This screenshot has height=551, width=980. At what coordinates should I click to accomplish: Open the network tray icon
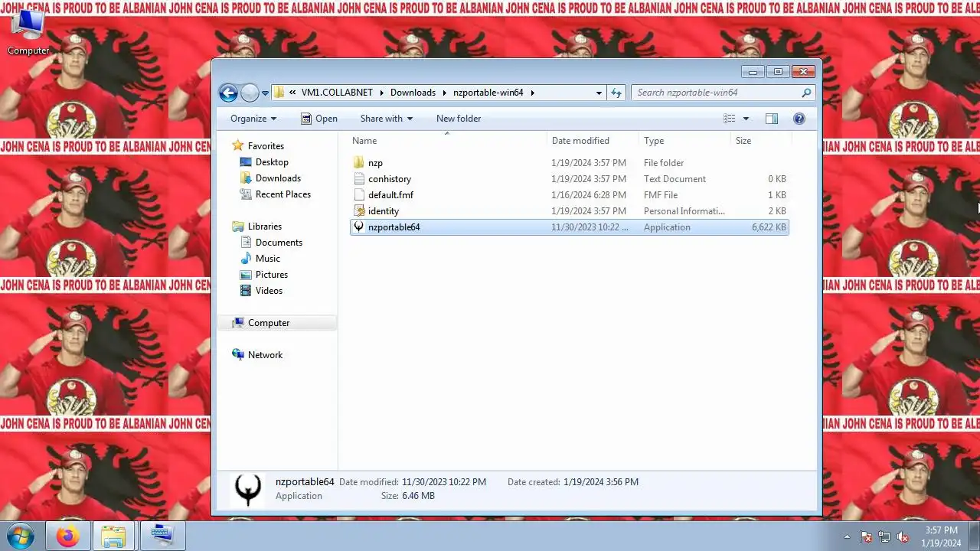click(884, 537)
